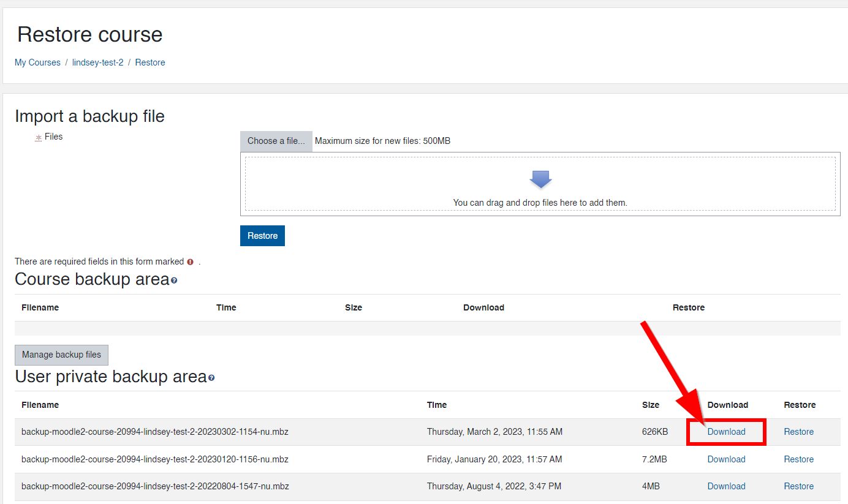This screenshot has height=504, width=848.
Task: Click Time header in User private backup table
Action: [x=437, y=405]
